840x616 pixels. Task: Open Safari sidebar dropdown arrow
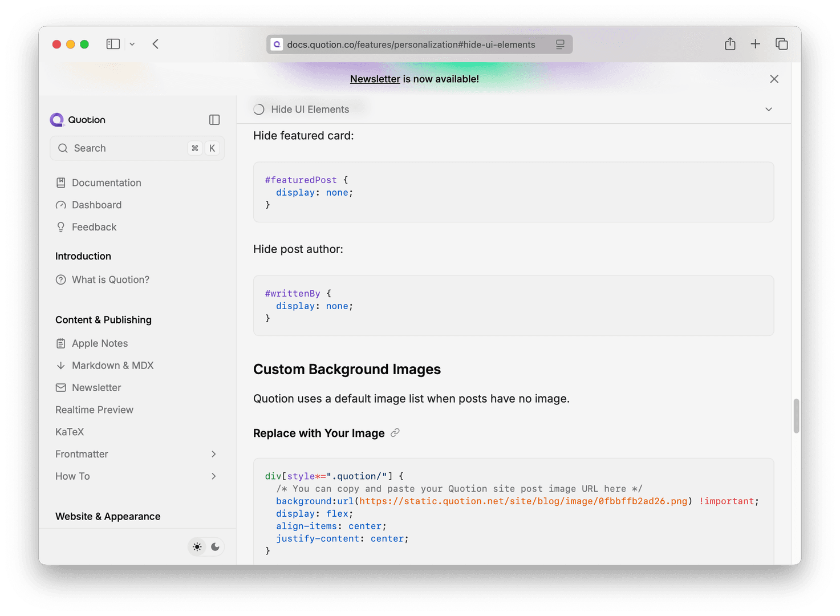point(132,44)
